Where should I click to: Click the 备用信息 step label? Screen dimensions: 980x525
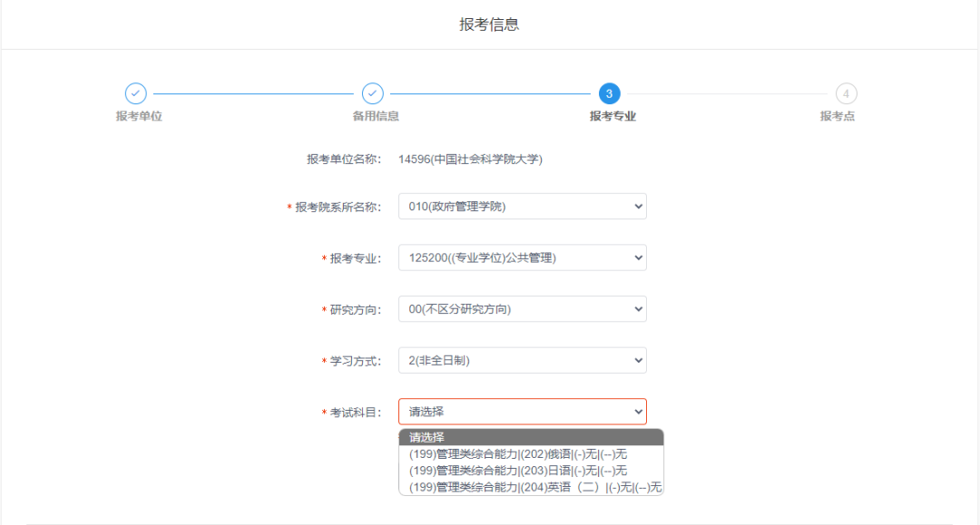click(x=376, y=116)
